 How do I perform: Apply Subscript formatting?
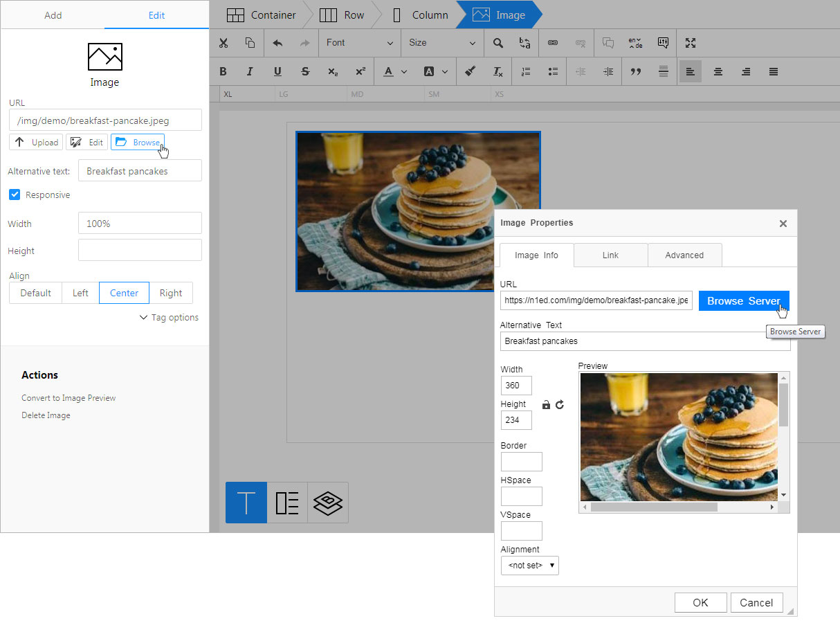[x=333, y=71]
